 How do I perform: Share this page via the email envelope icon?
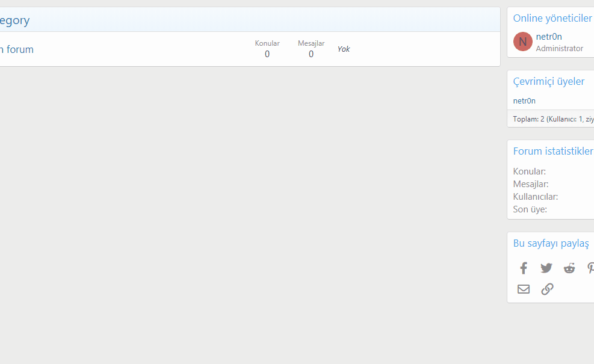tap(524, 289)
